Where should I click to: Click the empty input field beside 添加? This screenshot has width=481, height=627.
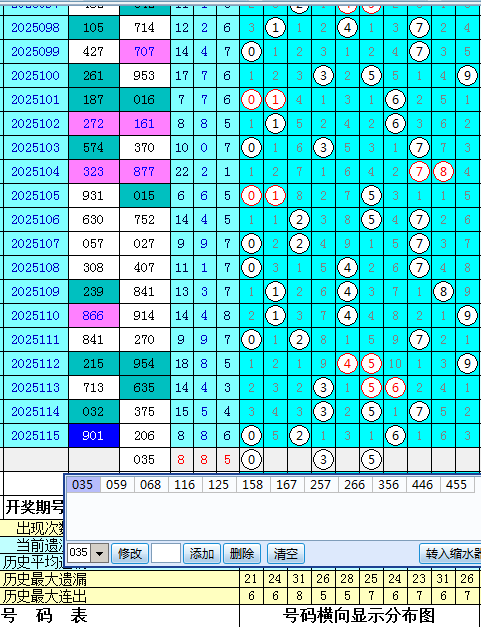pos(166,554)
